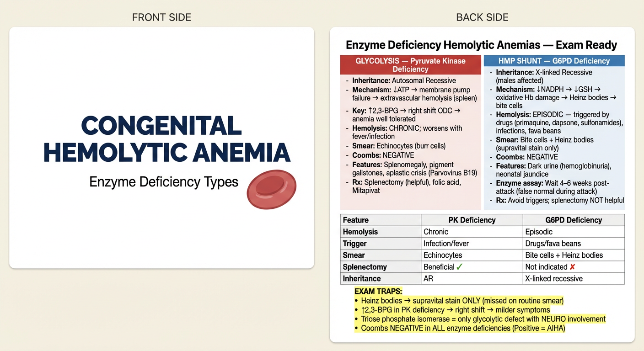Click the FRONT SIDE label

[161, 17]
